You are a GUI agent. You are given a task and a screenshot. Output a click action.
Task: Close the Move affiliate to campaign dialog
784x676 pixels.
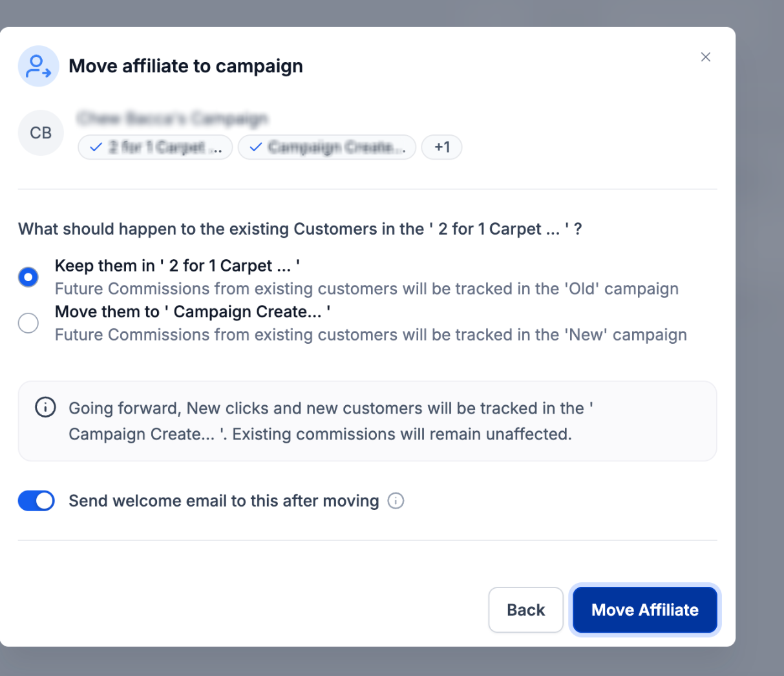706,57
